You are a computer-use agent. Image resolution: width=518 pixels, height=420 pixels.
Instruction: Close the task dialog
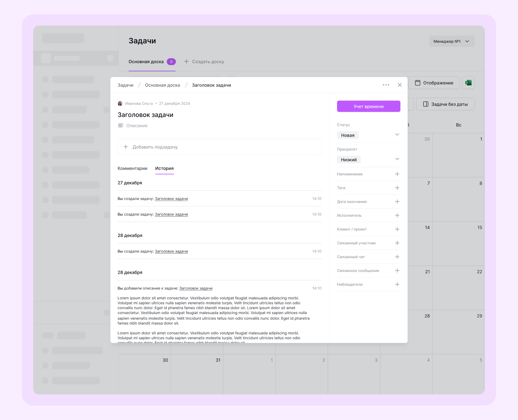[x=400, y=85]
